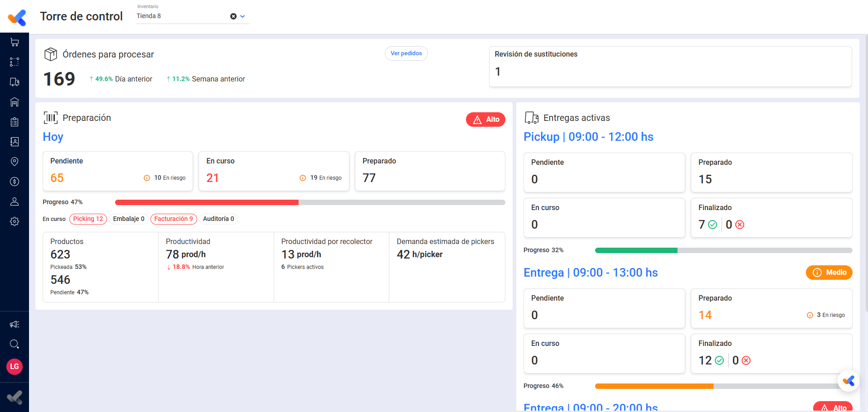Image resolution: width=868 pixels, height=412 pixels.
Task: Click the 169 orders count
Action: tap(59, 79)
